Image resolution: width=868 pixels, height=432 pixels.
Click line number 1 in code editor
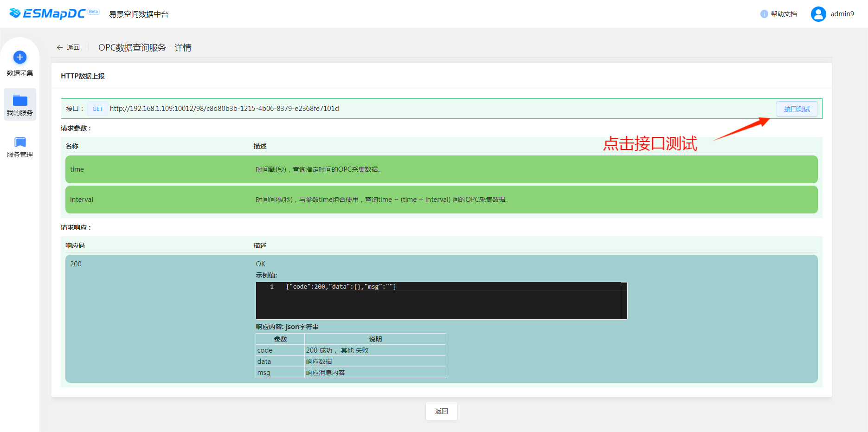click(272, 287)
